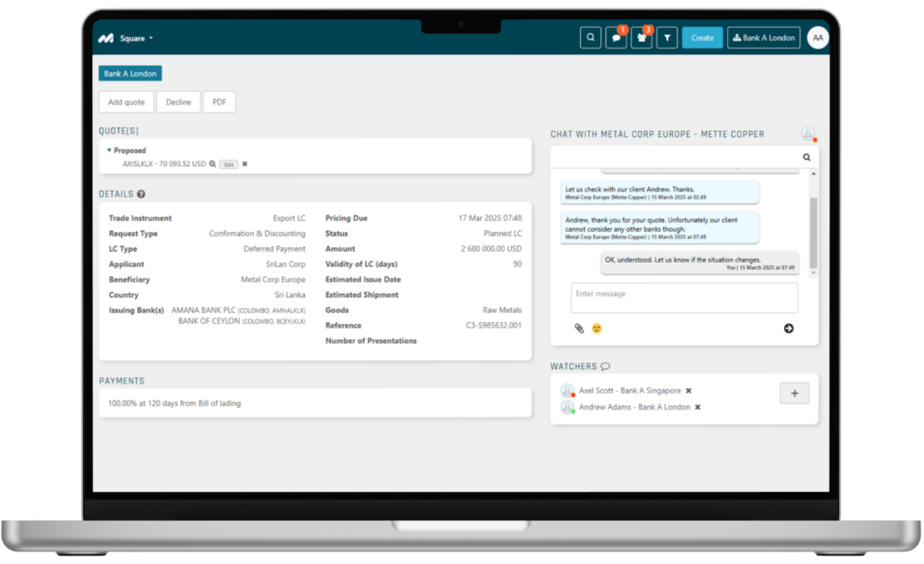
Task: Remove Axel Scott from watchers
Action: (688, 391)
